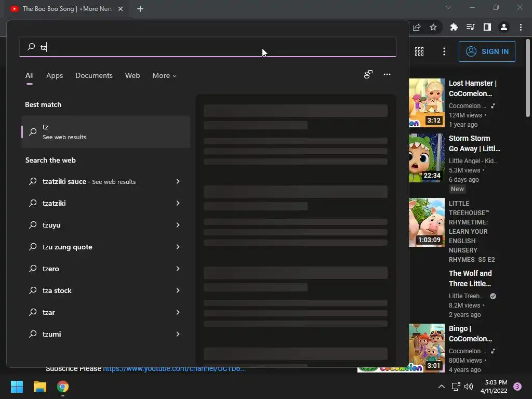Viewport: 532px width, 399px height.
Task: Open best match tz web results
Action: click(x=105, y=131)
